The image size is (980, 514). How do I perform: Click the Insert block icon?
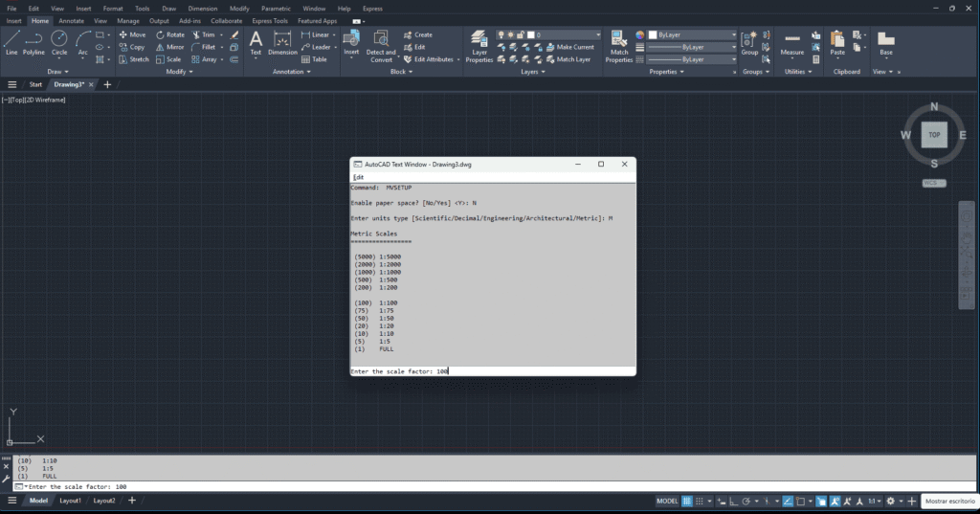(x=351, y=43)
